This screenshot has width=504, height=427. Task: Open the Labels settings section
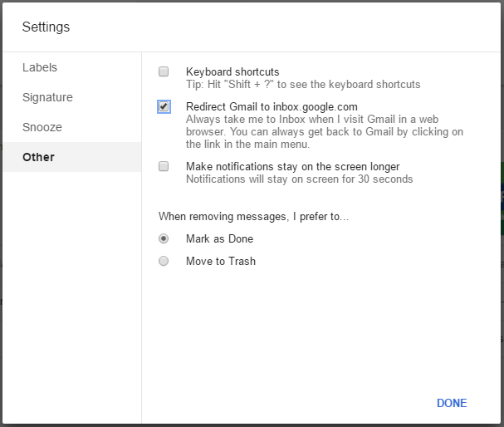click(x=40, y=67)
